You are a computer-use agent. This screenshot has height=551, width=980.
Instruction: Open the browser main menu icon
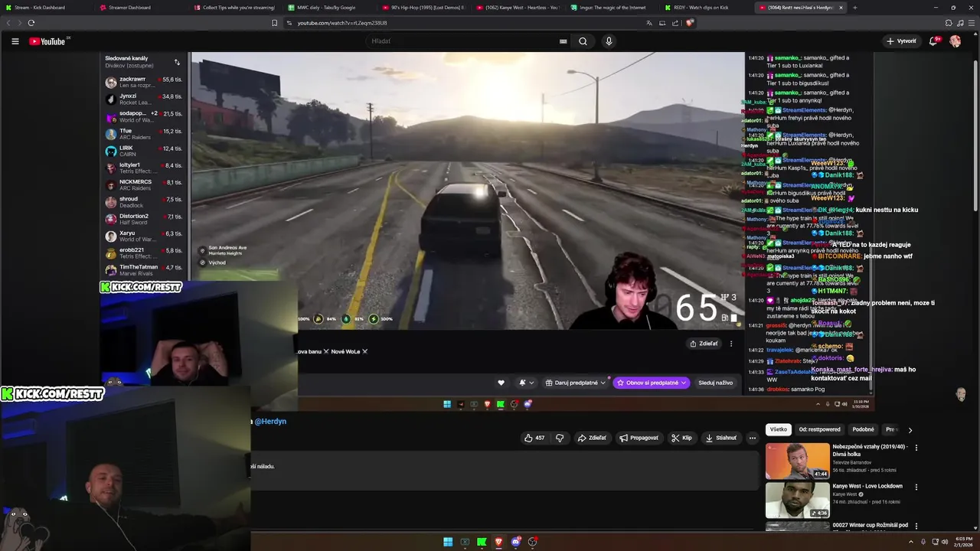pos(972,23)
